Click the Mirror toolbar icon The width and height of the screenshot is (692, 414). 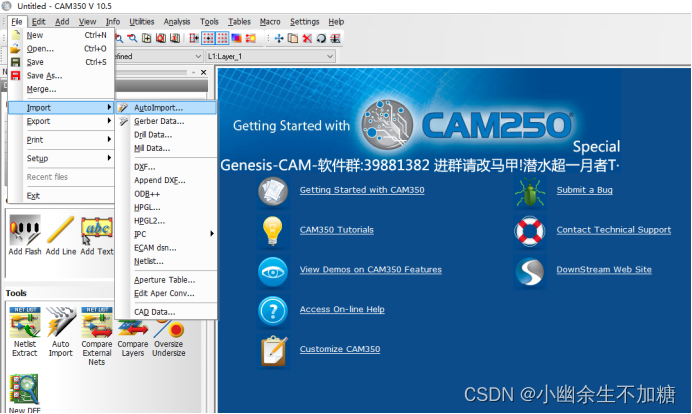point(335,38)
